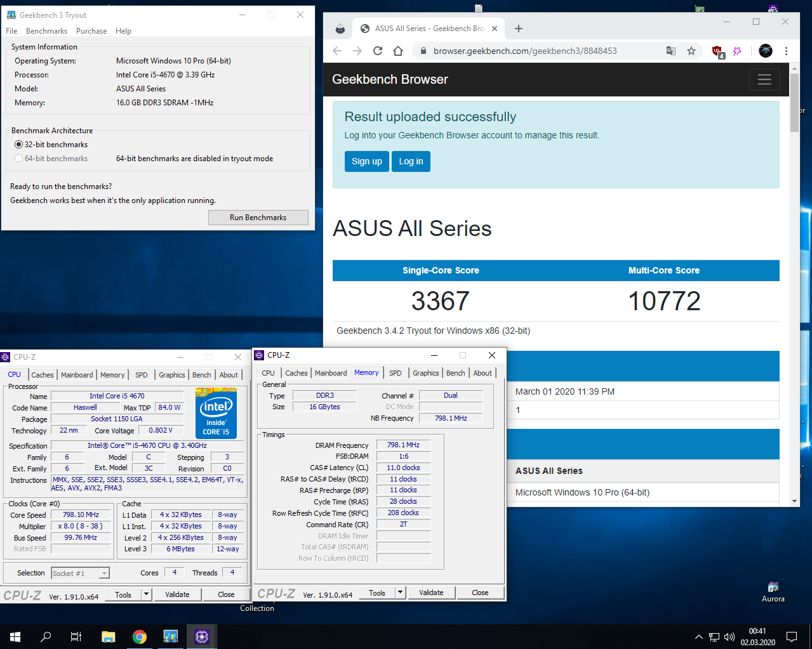Switch to Mainboard tab in left CPU-Z
The width and height of the screenshot is (812, 649).
[77, 375]
